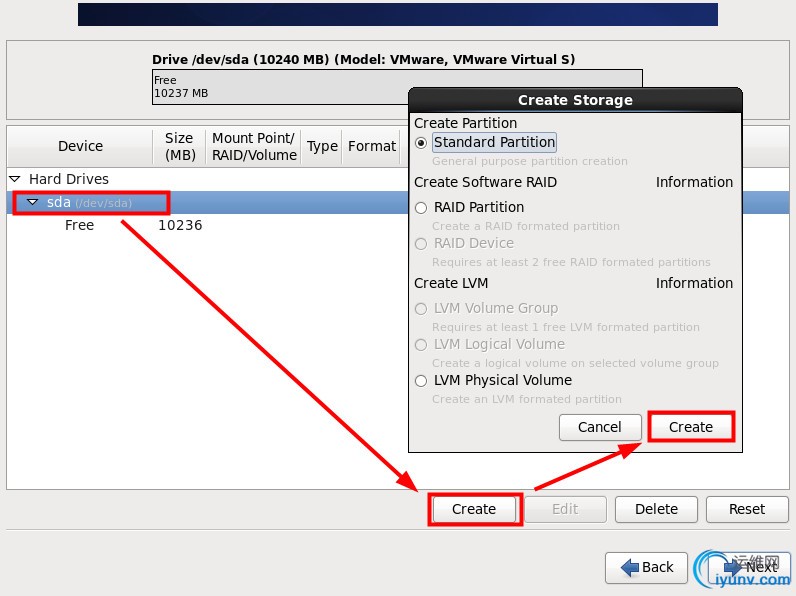
Task: Collapse the sda device node
Action: click(32, 202)
